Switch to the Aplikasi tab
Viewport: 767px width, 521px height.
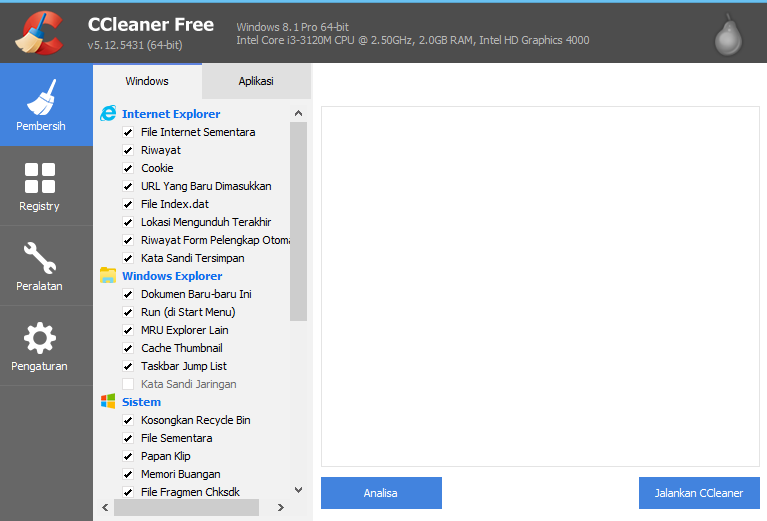(256, 81)
